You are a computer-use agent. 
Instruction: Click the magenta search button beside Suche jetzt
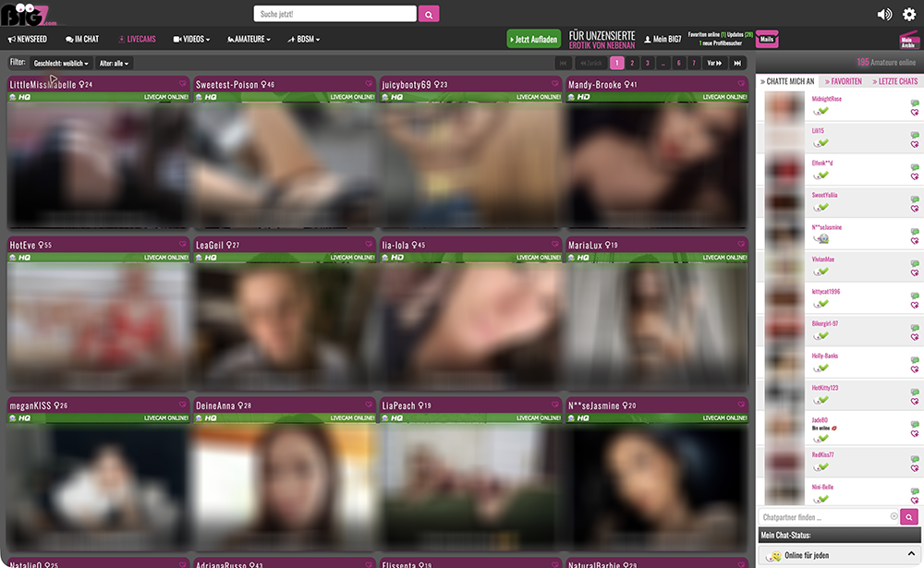click(429, 14)
